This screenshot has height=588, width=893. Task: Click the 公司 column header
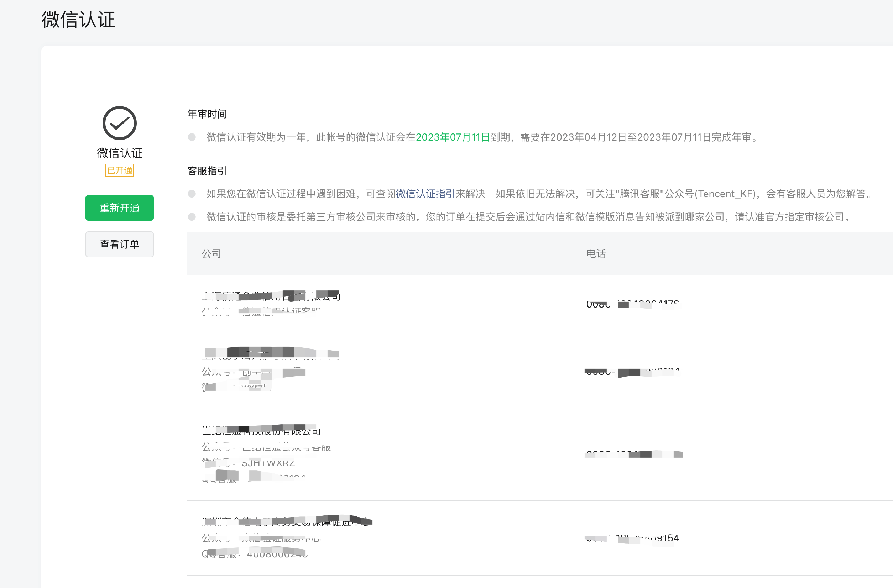click(x=211, y=253)
